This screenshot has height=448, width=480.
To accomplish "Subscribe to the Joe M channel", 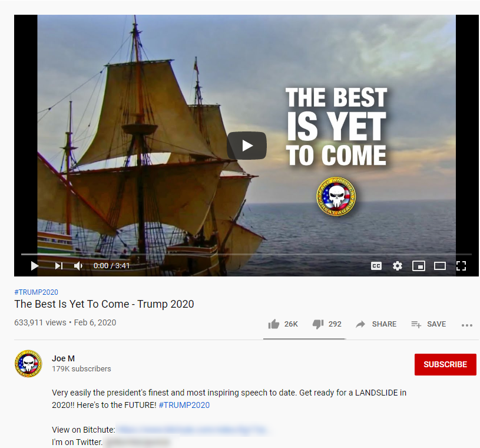I will point(445,364).
